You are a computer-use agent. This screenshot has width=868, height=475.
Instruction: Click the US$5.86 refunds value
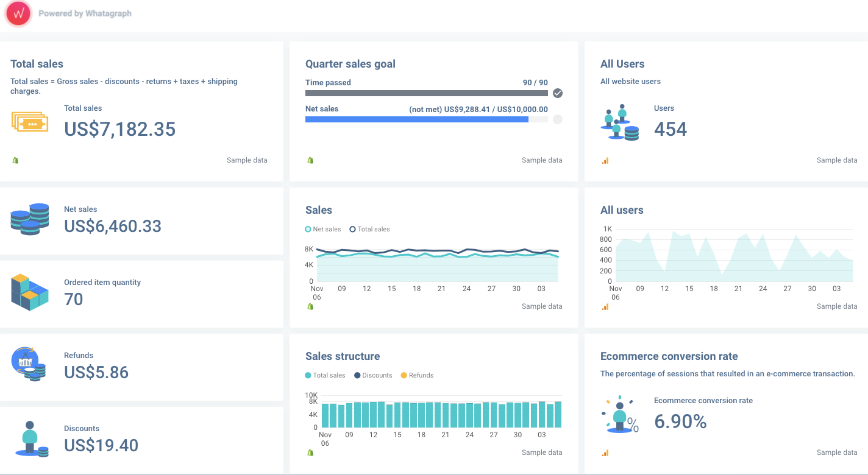pos(96,372)
